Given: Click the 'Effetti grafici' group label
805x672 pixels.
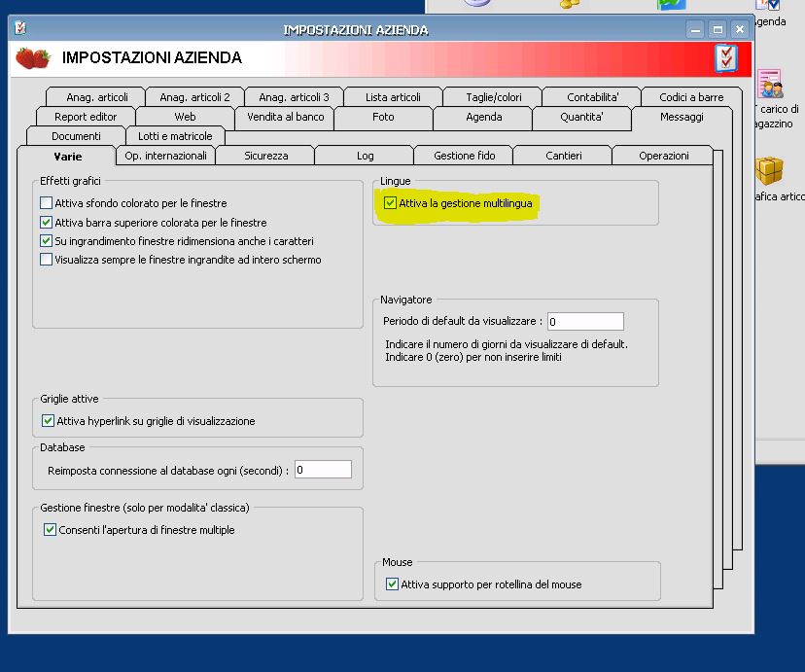Looking at the screenshot, I should [70, 181].
